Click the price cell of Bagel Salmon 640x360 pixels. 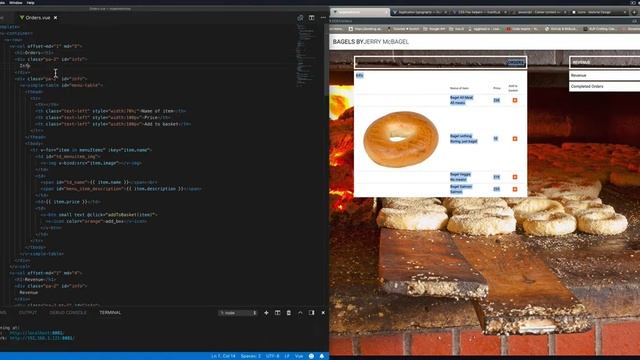coord(496,189)
